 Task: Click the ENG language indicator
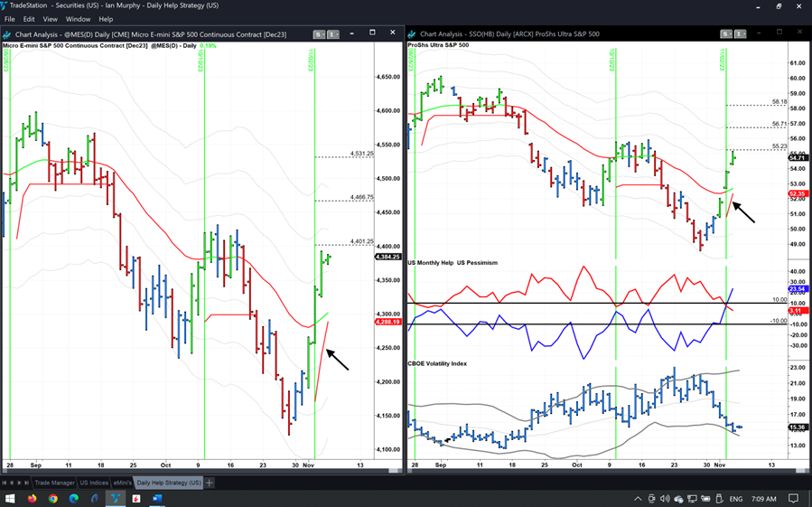coord(735,499)
